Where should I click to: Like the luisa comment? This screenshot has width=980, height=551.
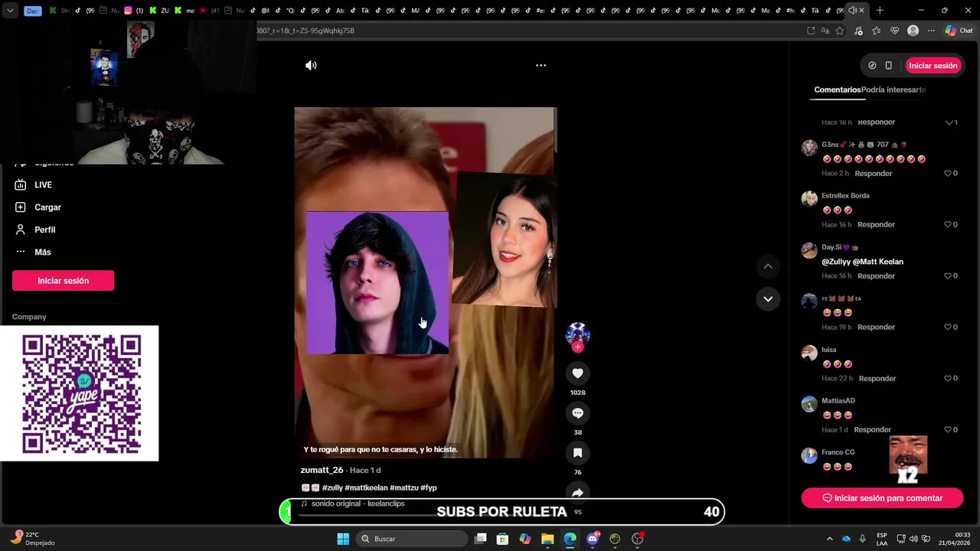pyautogui.click(x=948, y=379)
